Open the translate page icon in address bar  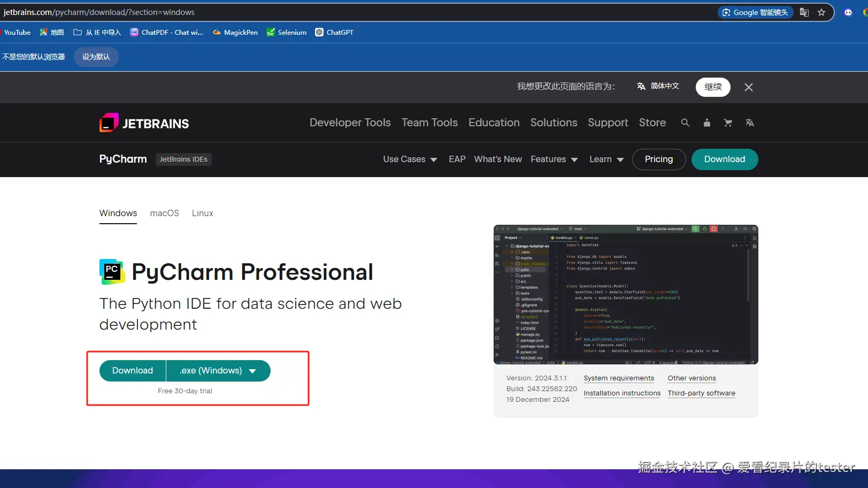(804, 12)
